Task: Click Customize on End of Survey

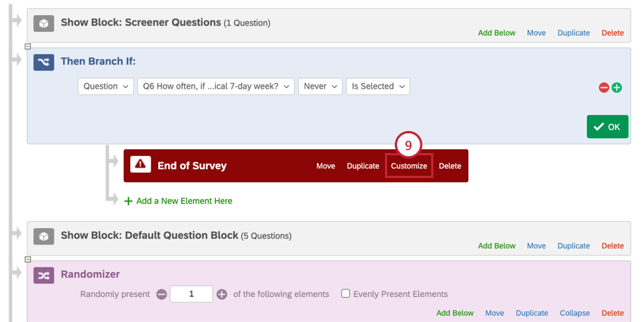Action: coord(409,166)
